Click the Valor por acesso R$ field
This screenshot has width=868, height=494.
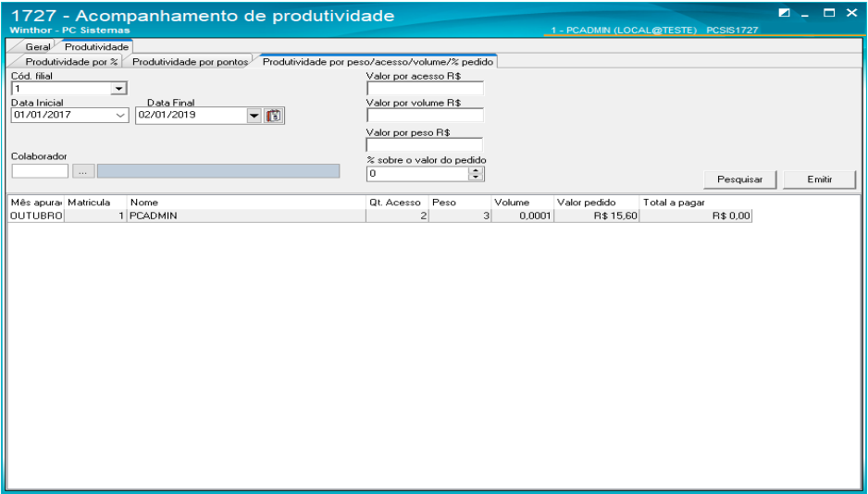pyautogui.click(x=425, y=89)
